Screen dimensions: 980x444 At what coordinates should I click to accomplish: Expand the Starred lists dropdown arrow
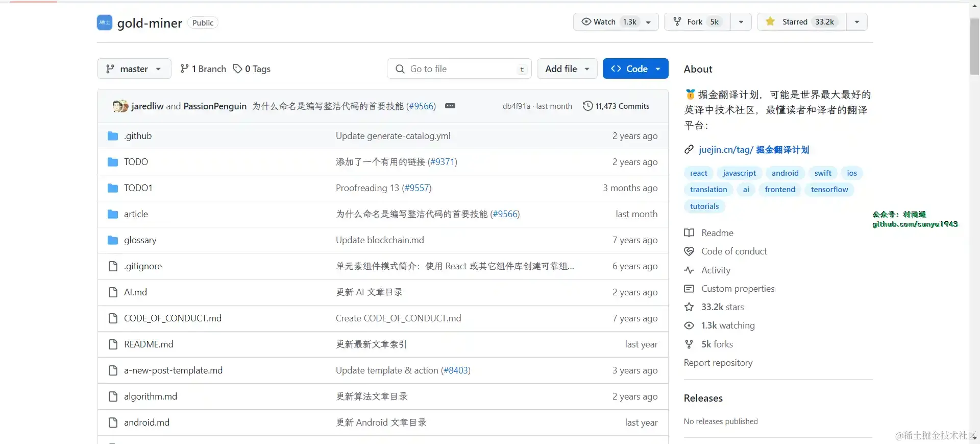(857, 21)
